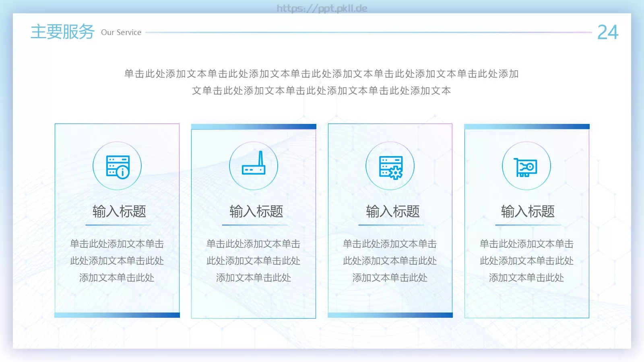Click body text in the graphics card card
Screen dimensions: 644x362
(x=526, y=261)
